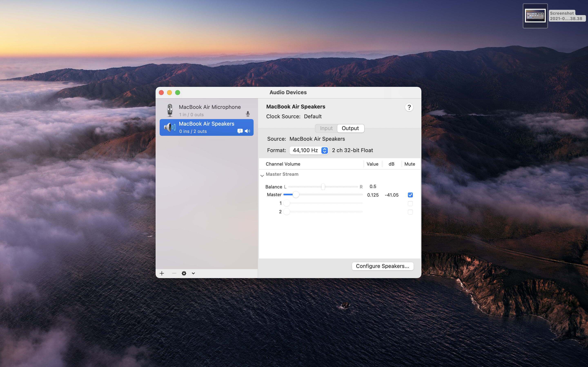Image resolution: width=588 pixels, height=367 pixels.
Task: Click the add device plus icon
Action: (162, 273)
